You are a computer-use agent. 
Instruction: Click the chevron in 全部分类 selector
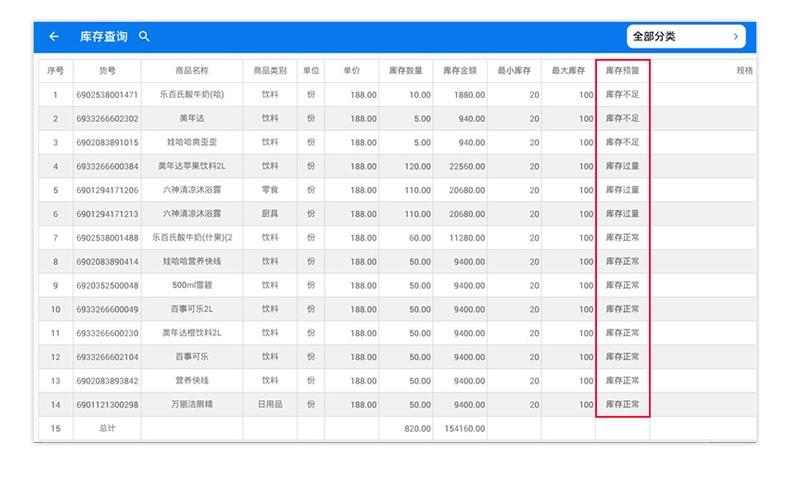(736, 37)
